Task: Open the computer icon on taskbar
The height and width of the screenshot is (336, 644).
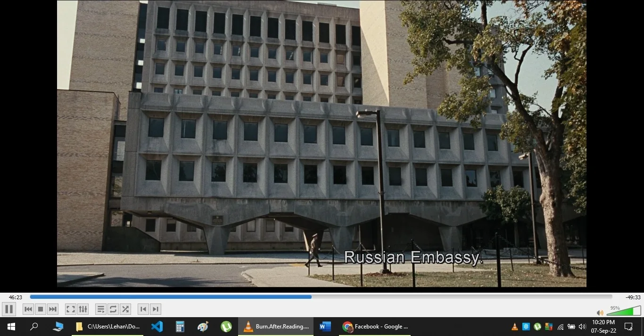Action: click(58, 326)
